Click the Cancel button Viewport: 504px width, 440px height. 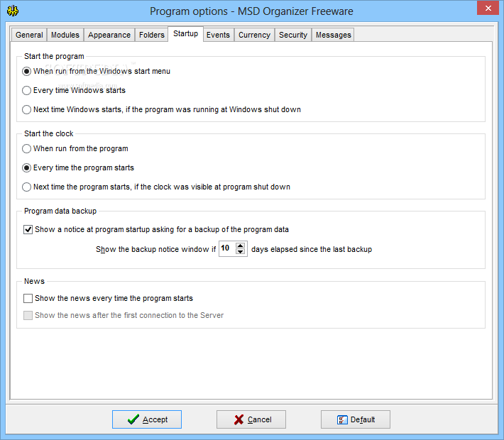[251, 419]
